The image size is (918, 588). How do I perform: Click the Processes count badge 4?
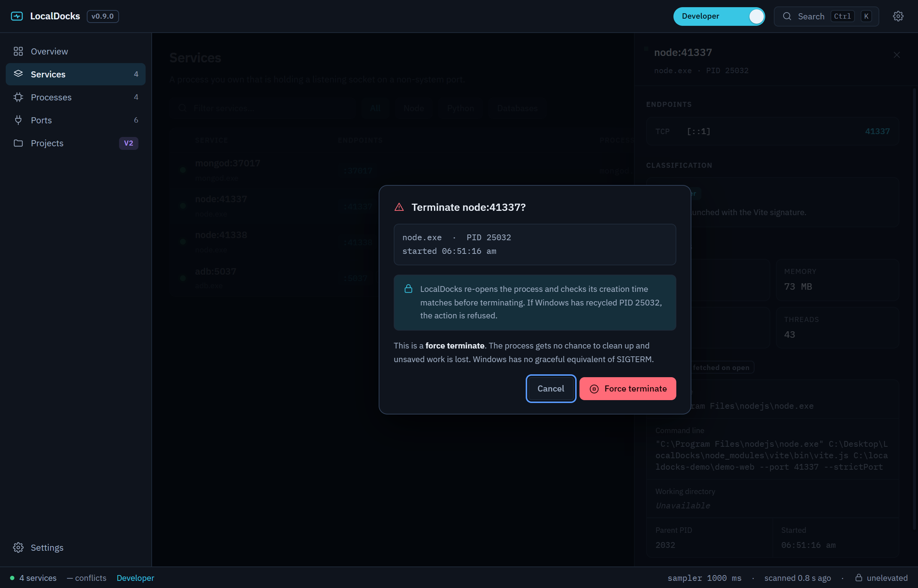136,97
